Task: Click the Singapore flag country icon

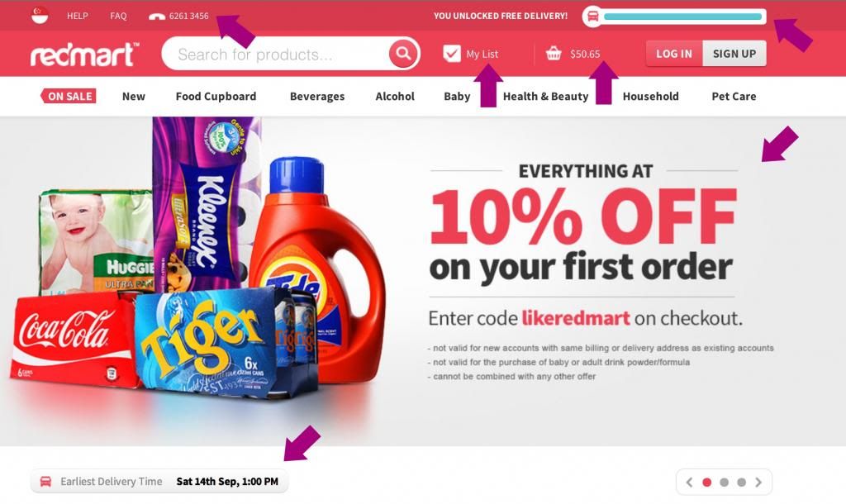Action: click(x=40, y=15)
